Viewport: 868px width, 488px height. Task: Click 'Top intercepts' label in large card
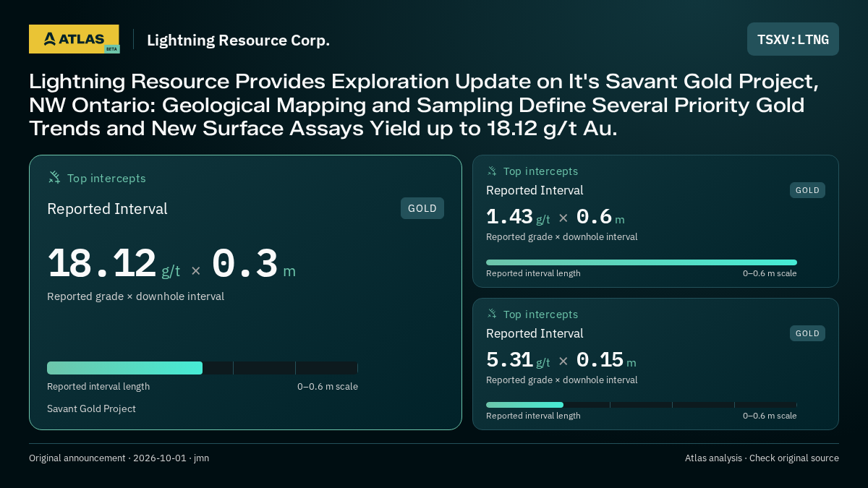(106, 178)
